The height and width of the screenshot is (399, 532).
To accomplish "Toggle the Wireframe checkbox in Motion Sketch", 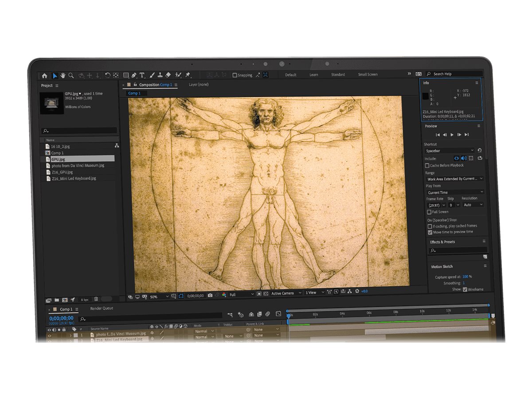I will click(x=465, y=289).
